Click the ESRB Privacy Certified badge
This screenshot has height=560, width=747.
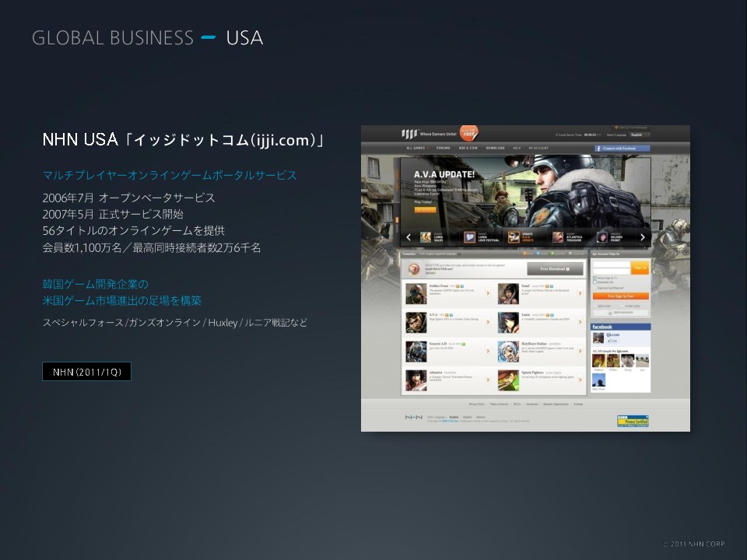point(633,421)
